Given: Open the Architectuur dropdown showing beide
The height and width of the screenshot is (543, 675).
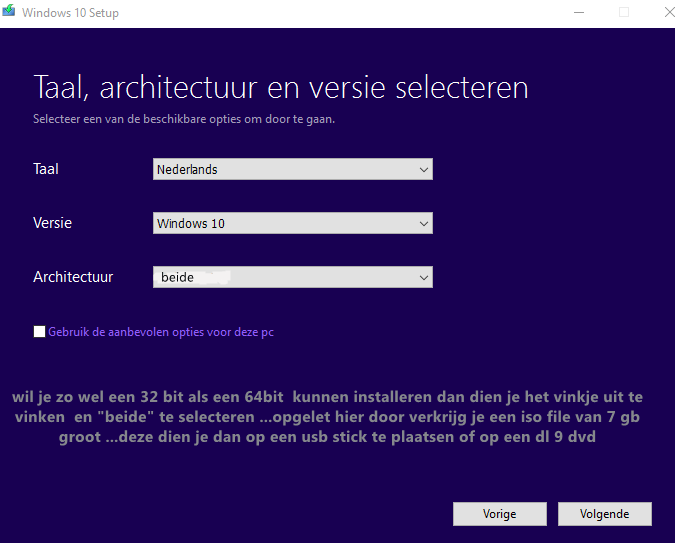Looking at the screenshot, I should [x=292, y=277].
